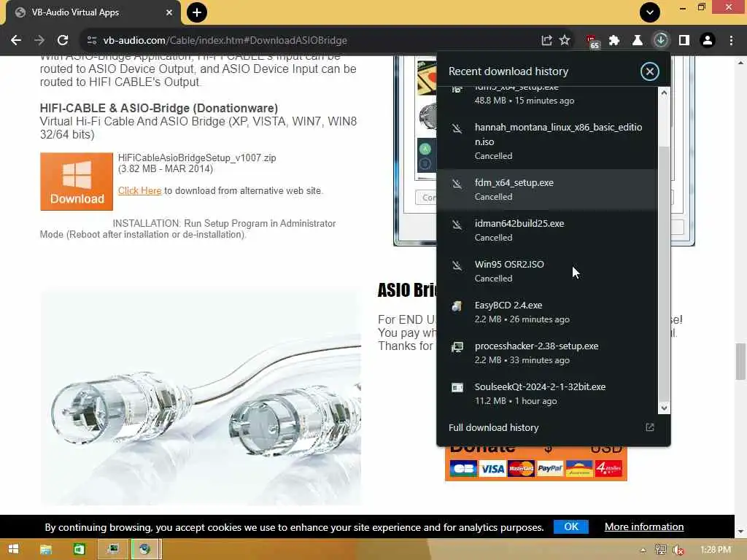Open the profile avatar menu
Viewport: 747px width, 560px height.
tap(708, 41)
